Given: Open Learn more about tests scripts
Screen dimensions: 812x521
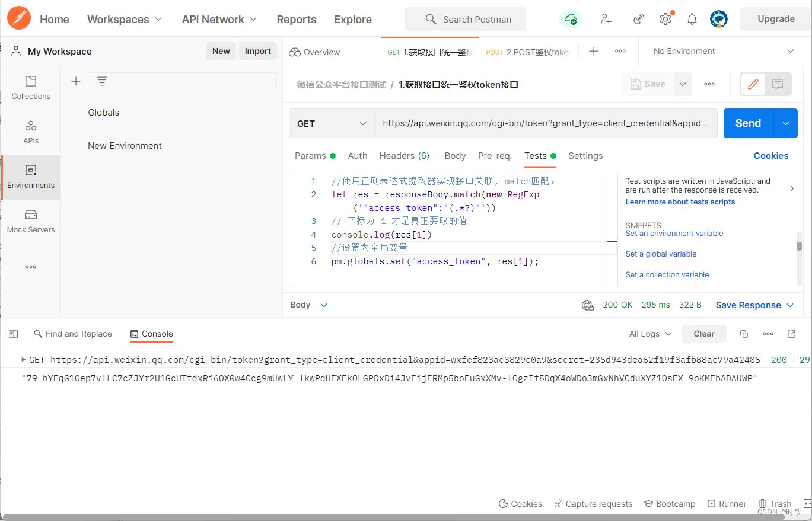Looking at the screenshot, I should pos(680,202).
